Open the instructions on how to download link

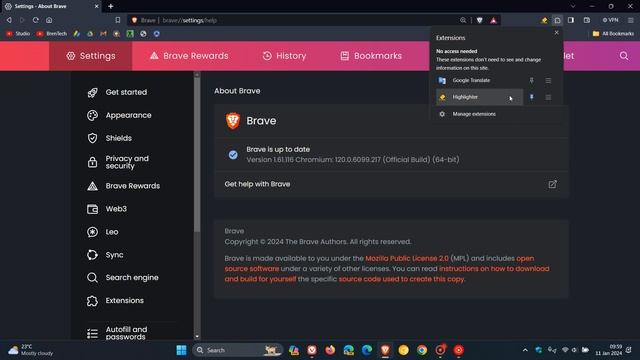(x=494, y=269)
